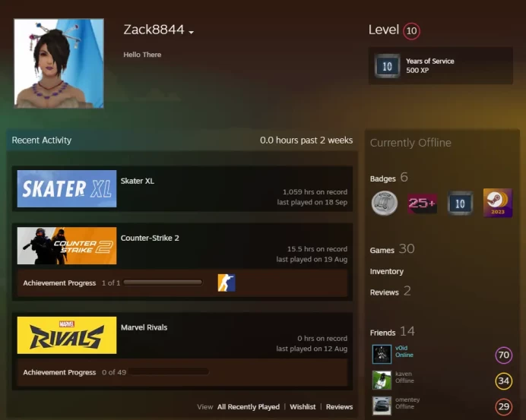Screen dimensions: 526x420
Task: Open v0id friend profile name
Action: coord(401,348)
